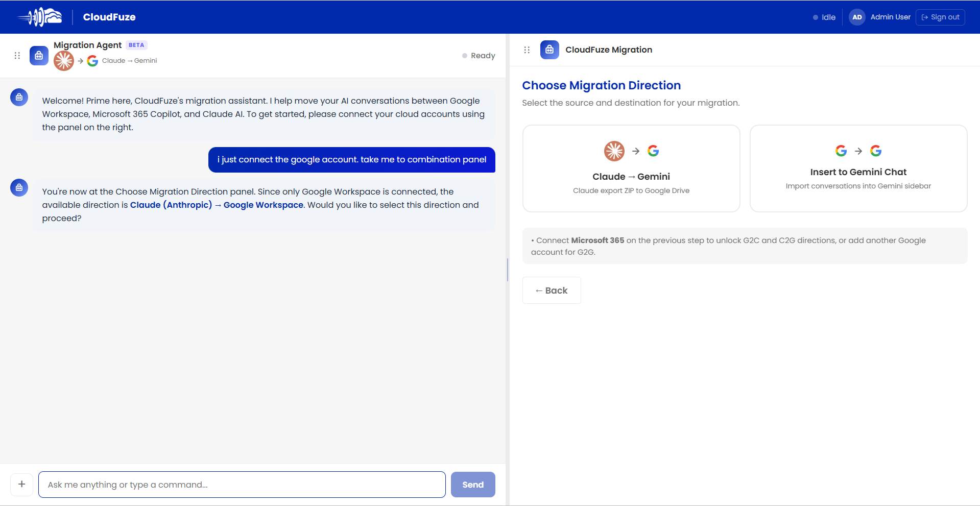The width and height of the screenshot is (980, 506).
Task: Click source Google icon in Insert to Gemini card
Action: (x=841, y=151)
